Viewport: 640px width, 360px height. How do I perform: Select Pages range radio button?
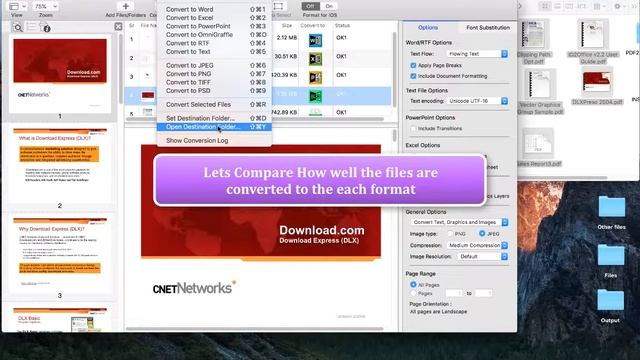click(413, 293)
